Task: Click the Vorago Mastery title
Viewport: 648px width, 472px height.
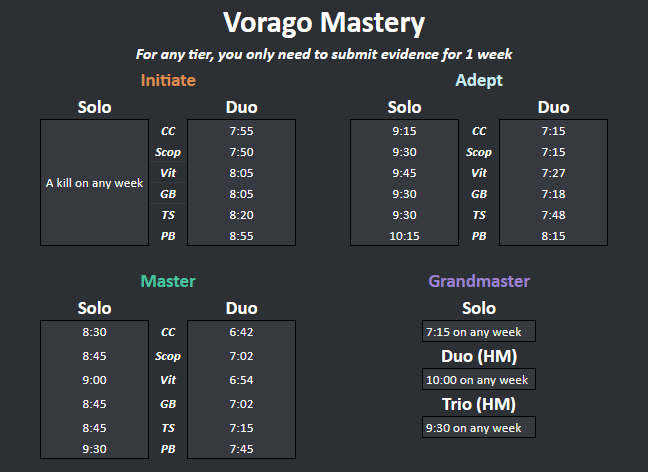Action: [x=324, y=23]
